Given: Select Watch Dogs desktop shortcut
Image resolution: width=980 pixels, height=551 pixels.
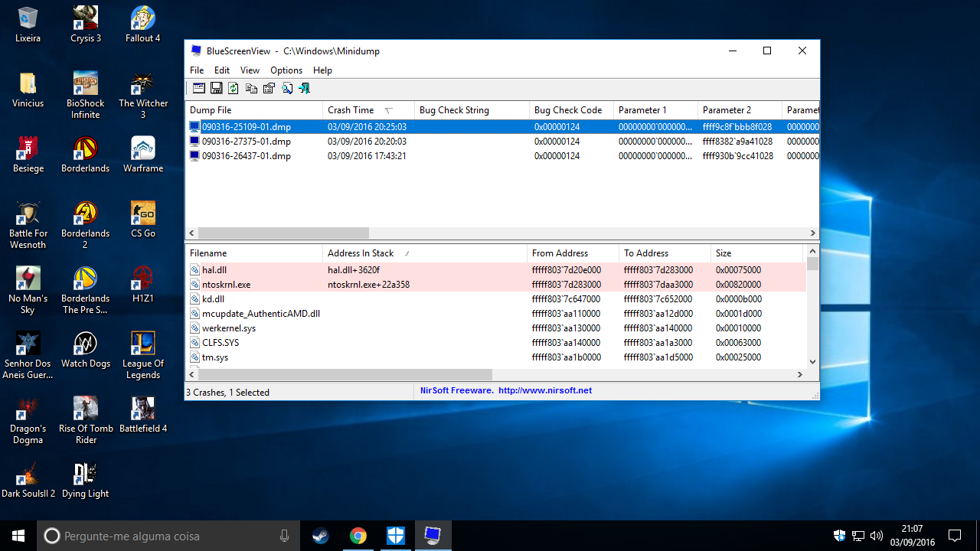Looking at the screenshot, I should [86, 350].
